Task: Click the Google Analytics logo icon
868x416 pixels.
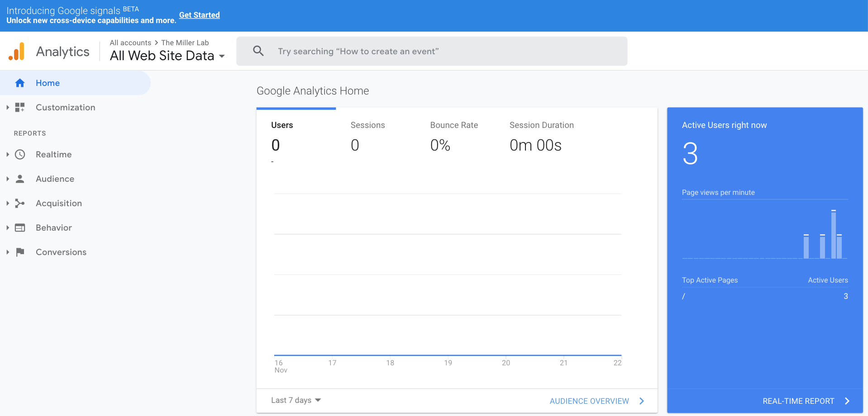Action: pos(16,51)
